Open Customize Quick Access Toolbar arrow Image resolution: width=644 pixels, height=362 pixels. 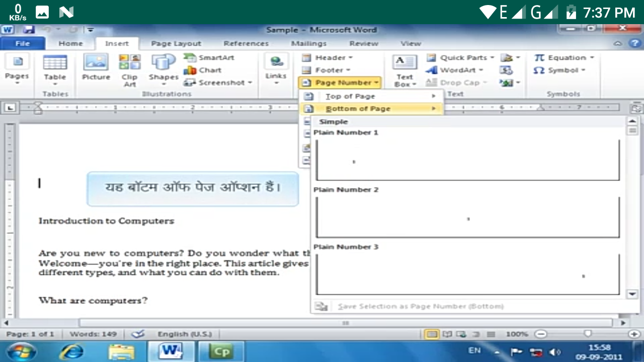pyautogui.click(x=91, y=30)
